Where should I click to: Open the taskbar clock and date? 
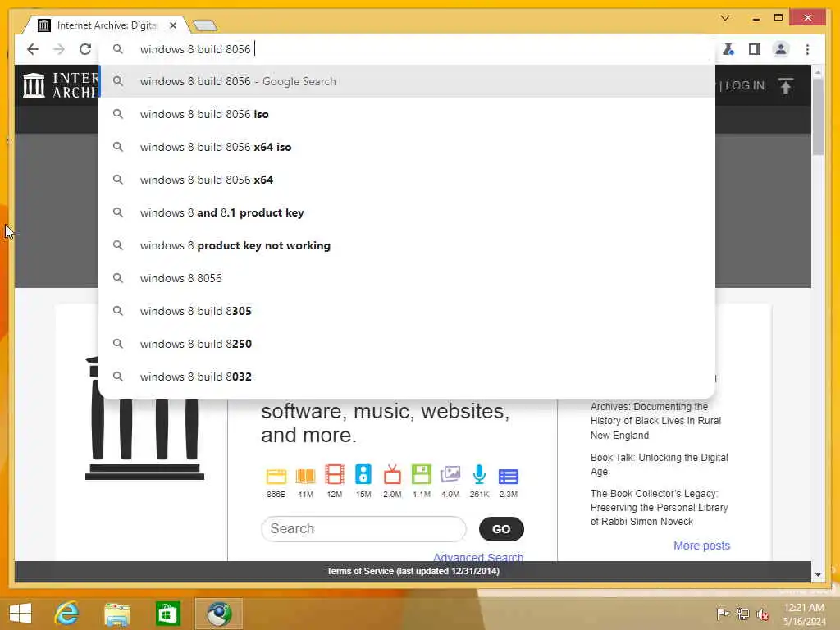(804, 614)
